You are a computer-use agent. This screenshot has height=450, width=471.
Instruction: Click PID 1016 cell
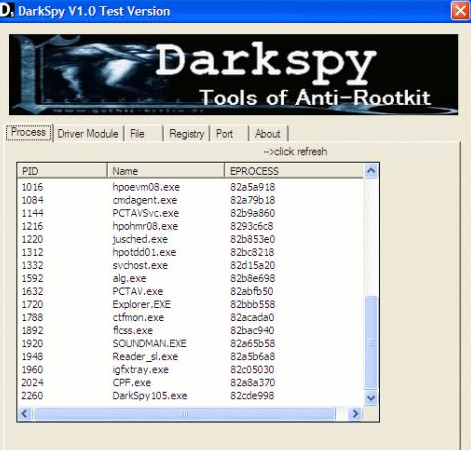32,187
